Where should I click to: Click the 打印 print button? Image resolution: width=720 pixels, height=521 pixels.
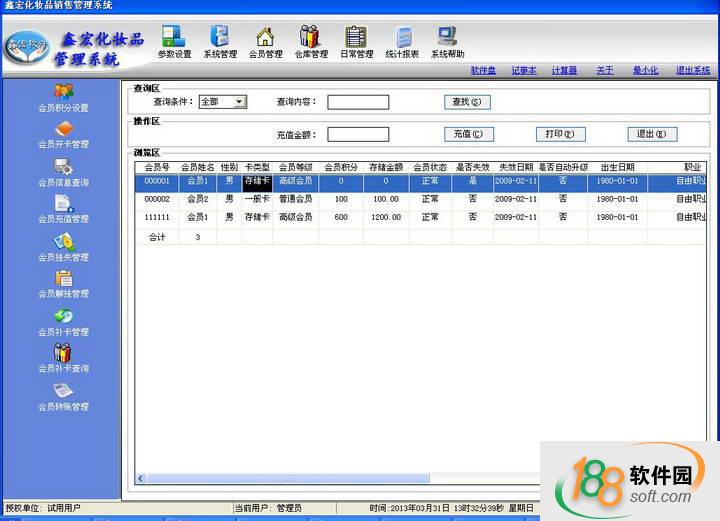559,134
